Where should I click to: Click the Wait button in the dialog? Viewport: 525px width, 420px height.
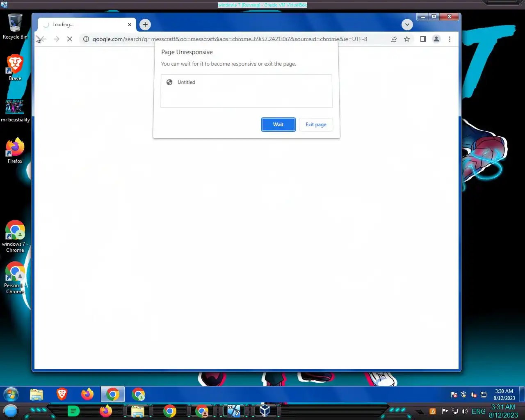pyautogui.click(x=278, y=124)
